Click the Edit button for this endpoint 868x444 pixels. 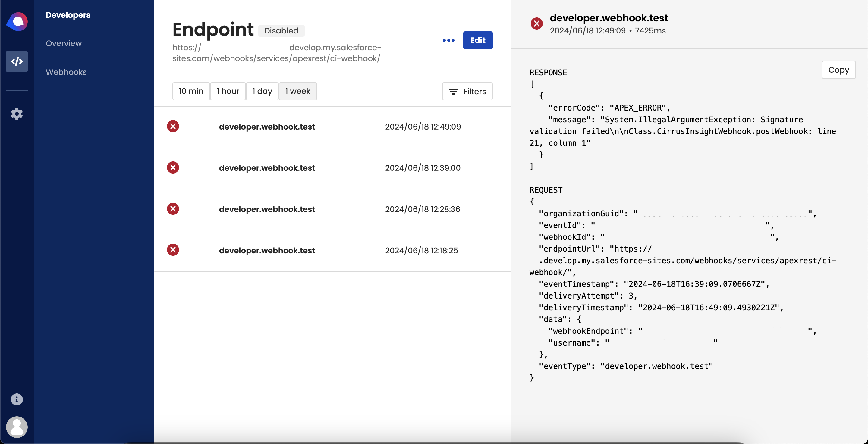[x=477, y=40]
